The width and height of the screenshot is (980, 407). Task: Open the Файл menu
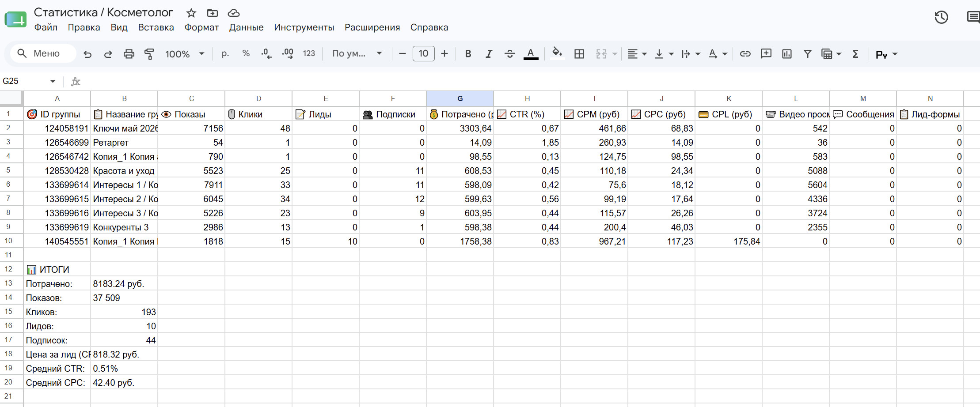coord(46,27)
